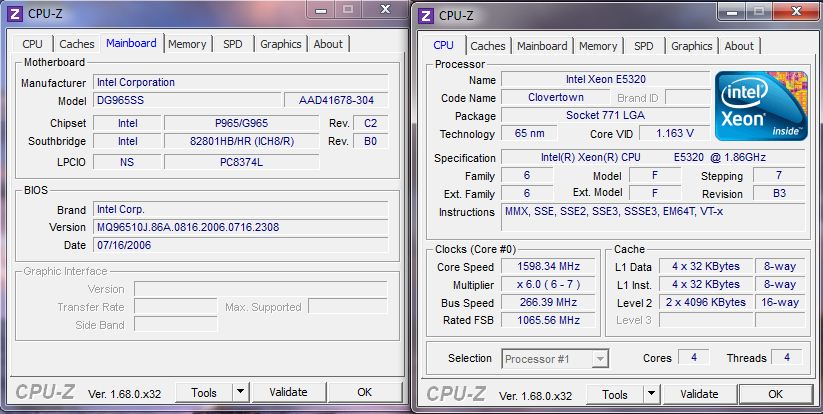Open About tab in right CPU-Z window
The width and height of the screenshot is (823, 414).
(x=739, y=46)
